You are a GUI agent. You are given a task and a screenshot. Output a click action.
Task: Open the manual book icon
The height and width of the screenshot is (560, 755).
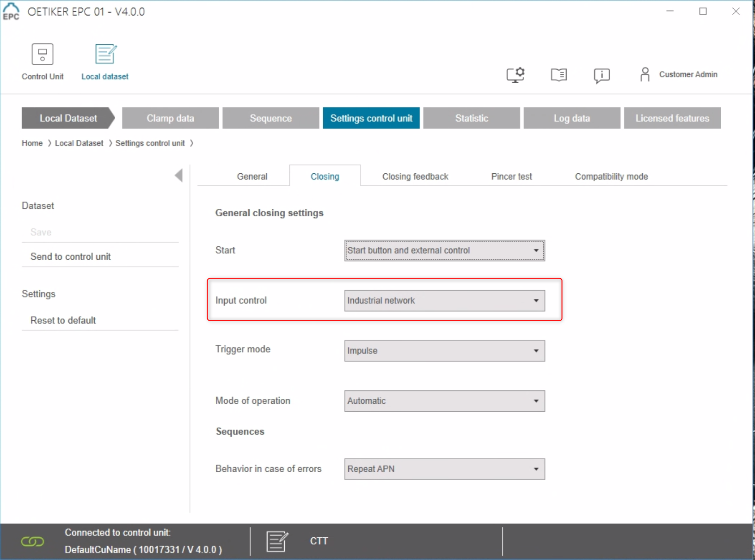pos(559,75)
